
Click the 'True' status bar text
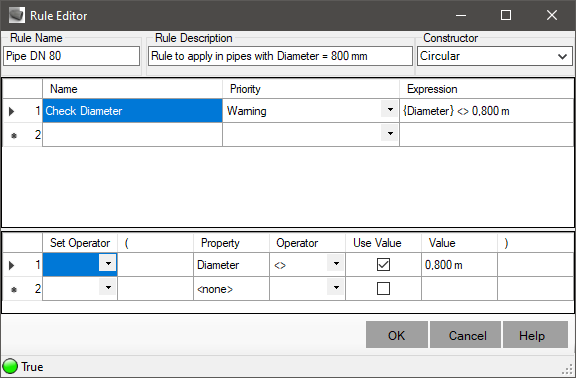[32, 367]
